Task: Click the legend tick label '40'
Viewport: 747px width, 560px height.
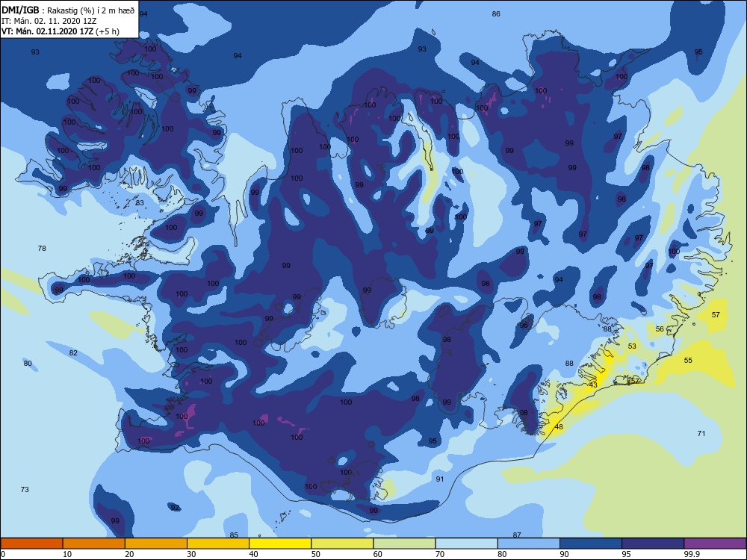Action: [253, 554]
